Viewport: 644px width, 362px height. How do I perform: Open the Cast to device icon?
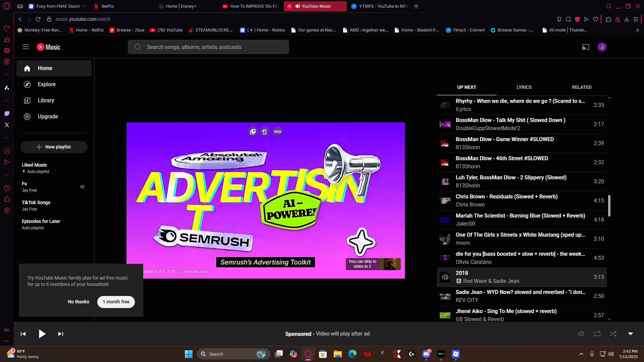pyautogui.click(x=585, y=47)
